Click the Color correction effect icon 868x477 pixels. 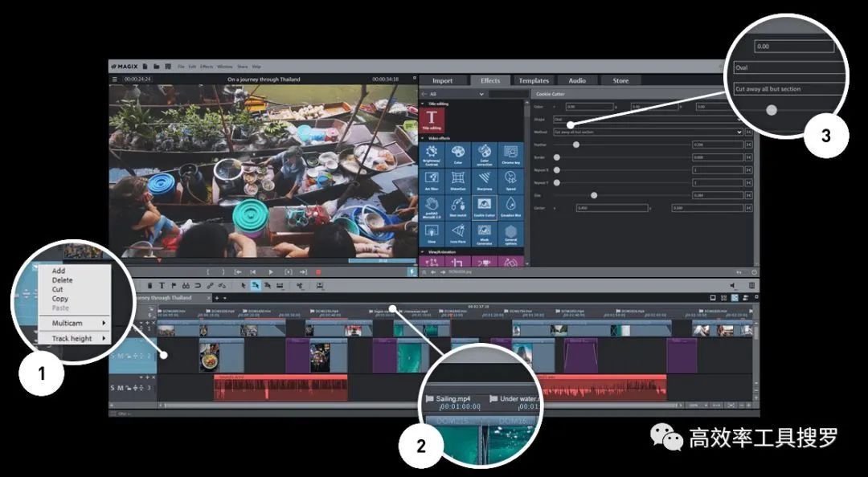coord(484,154)
